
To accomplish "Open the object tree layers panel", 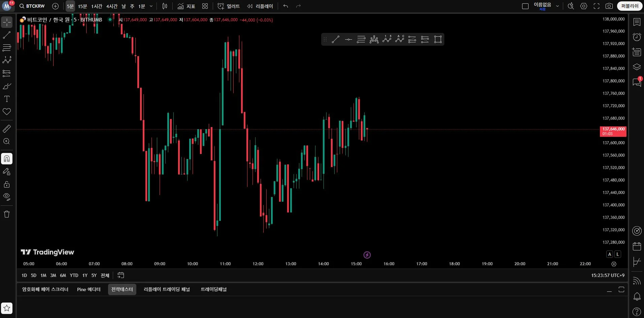I will pos(637,67).
